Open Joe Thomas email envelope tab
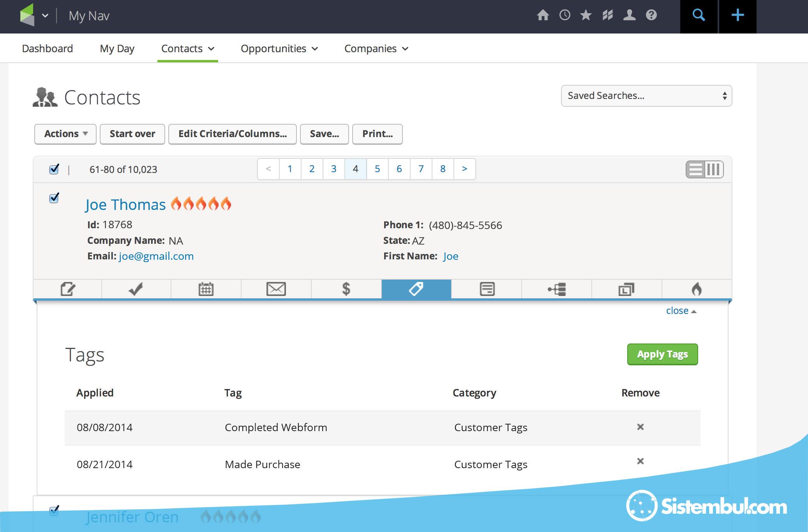 tap(276, 289)
